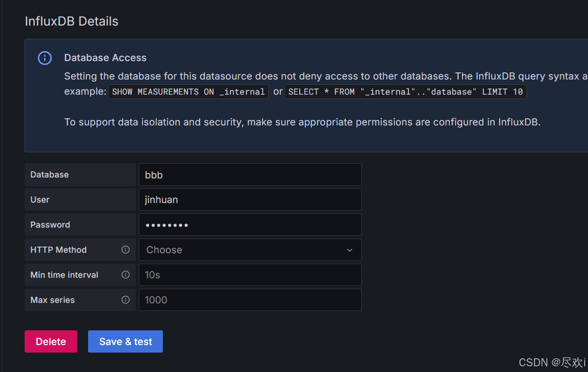Open the HTTP Method Choose dropdown
This screenshot has width=588, height=372.
coord(250,249)
